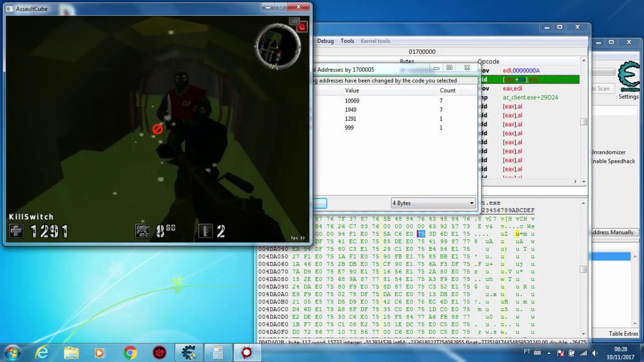644x362 pixels.
Task: Click the Table Extras button
Action: click(x=623, y=334)
